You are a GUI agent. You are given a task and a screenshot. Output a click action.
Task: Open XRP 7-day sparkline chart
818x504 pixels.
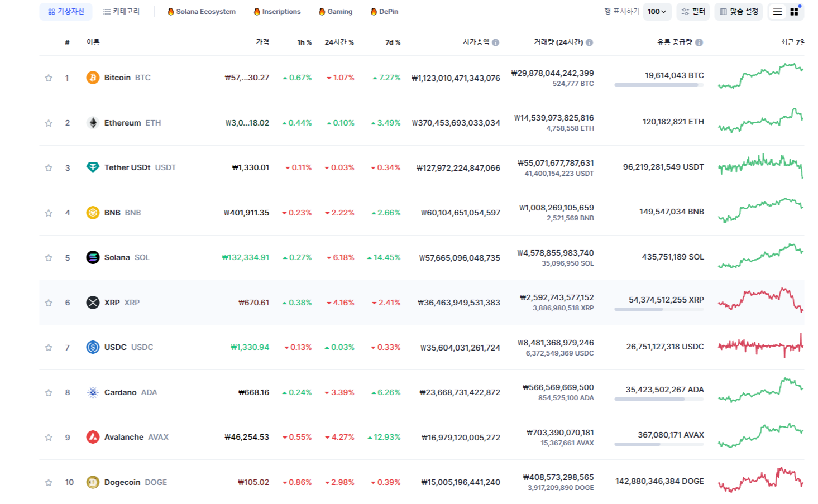point(760,300)
